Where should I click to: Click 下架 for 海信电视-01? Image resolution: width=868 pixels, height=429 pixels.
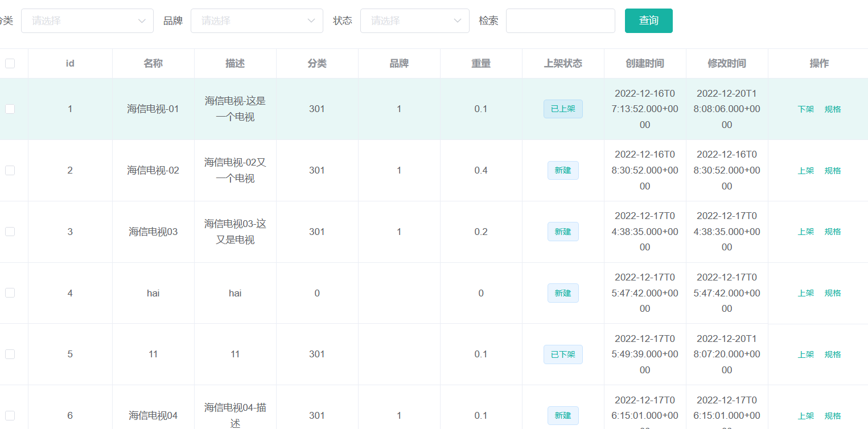(x=806, y=109)
